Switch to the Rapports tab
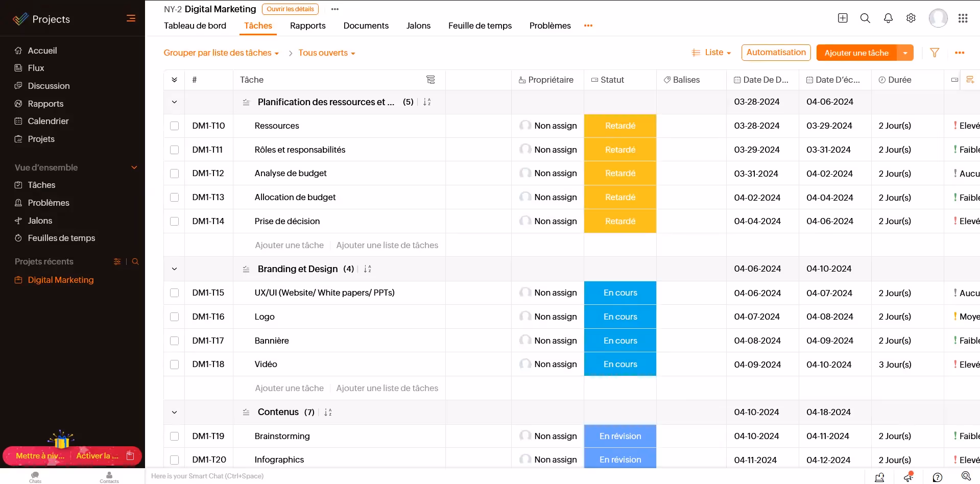The image size is (980, 484). 307,26
